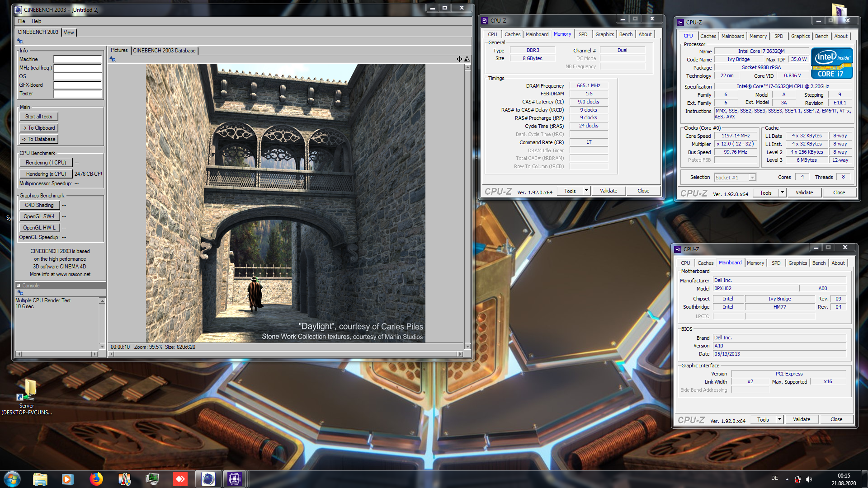The width and height of the screenshot is (868, 488).
Task: Open the thermometer monitoring app in the taskbar
Action: coord(124,479)
